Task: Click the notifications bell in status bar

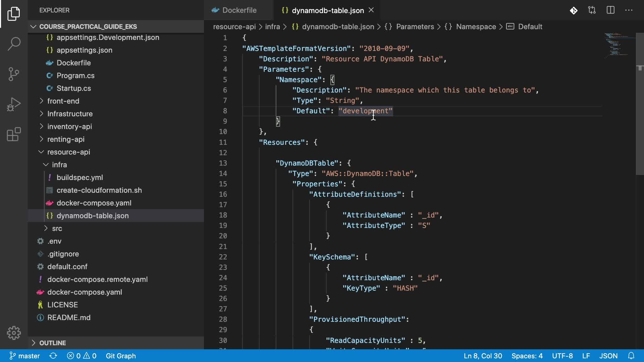Action: [x=631, y=356]
